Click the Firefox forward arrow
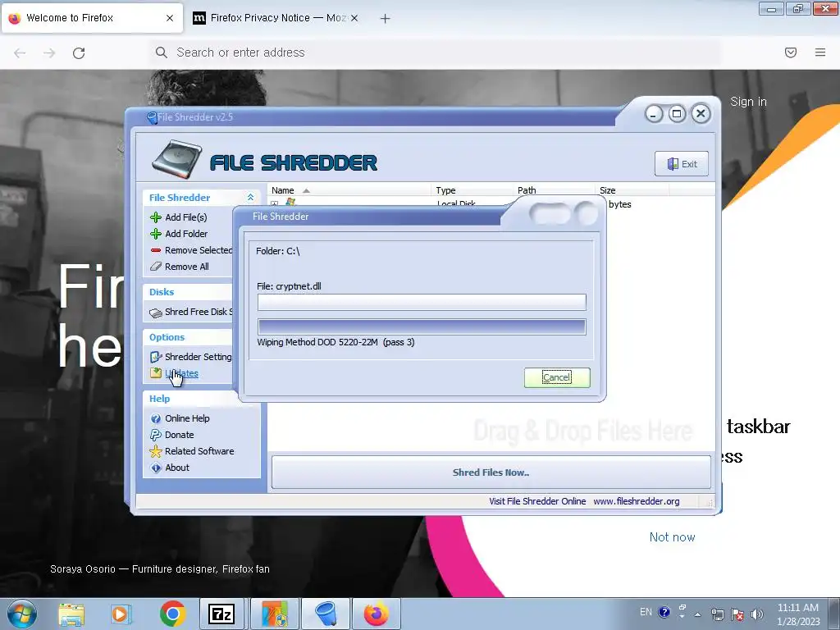The width and height of the screenshot is (840, 630). point(49,52)
